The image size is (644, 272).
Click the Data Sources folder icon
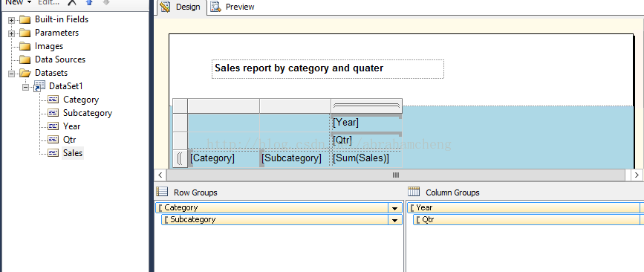click(25, 59)
